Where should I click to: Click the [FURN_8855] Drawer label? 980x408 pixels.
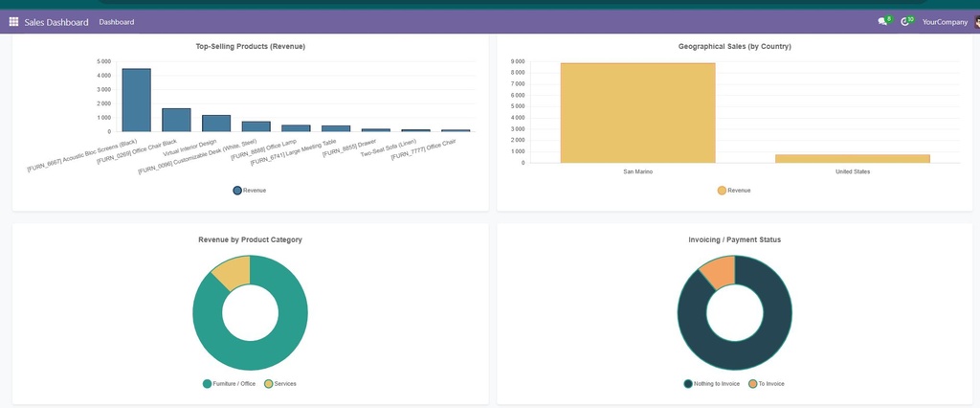349,147
